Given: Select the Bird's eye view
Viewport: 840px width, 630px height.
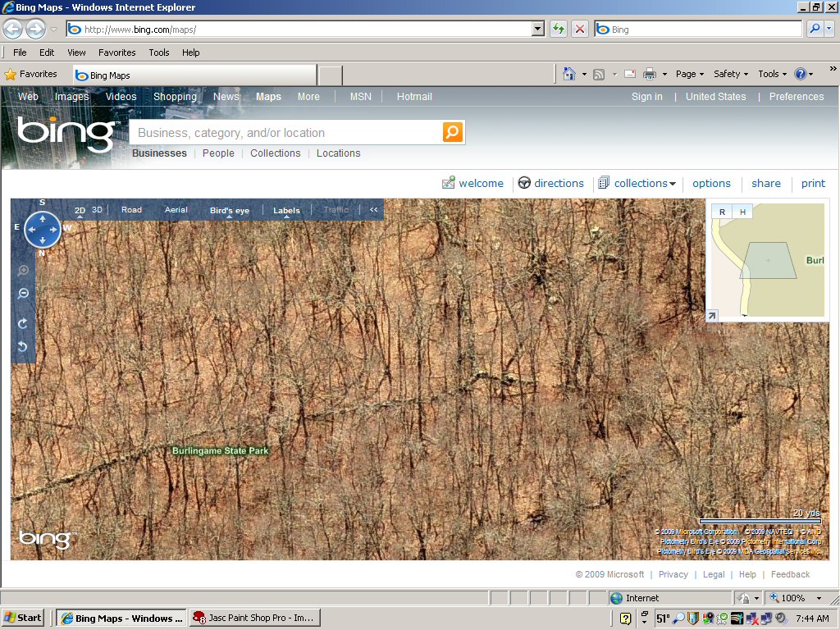Looking at the screenshot, I should coord(230,211).
